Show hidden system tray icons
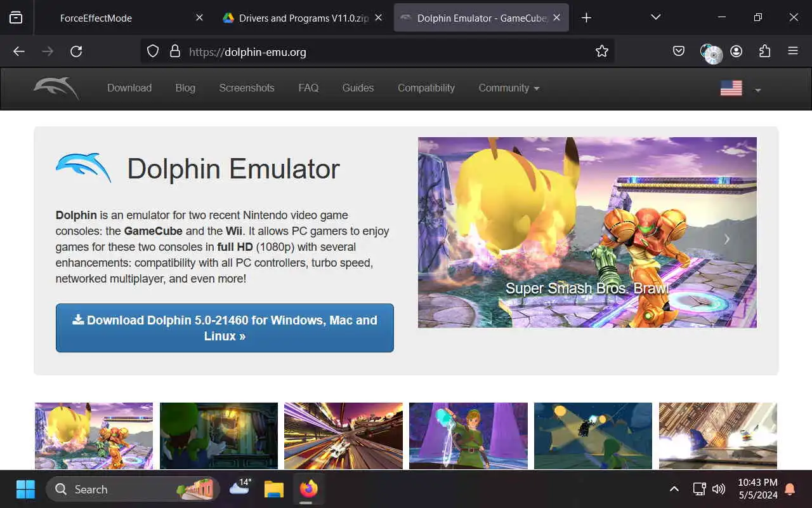The height and width of the screenshot is (508, 812). pyautogui.click(x=674, y=489)
